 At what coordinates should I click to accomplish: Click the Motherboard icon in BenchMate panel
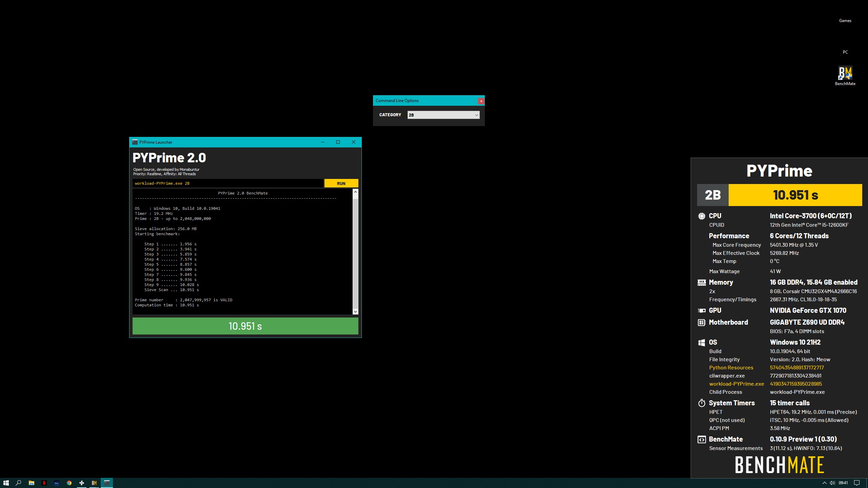[702, 322]
